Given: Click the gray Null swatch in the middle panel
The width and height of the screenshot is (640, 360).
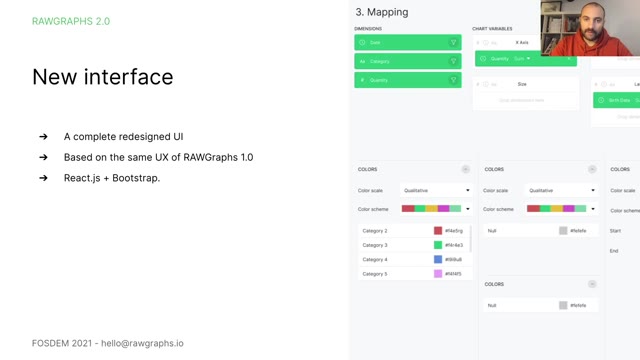Looking at the screenshot, I should (x=563, y=231).
